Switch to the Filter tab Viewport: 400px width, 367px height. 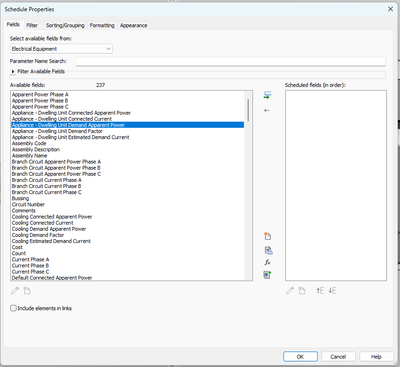coord(32,25)
